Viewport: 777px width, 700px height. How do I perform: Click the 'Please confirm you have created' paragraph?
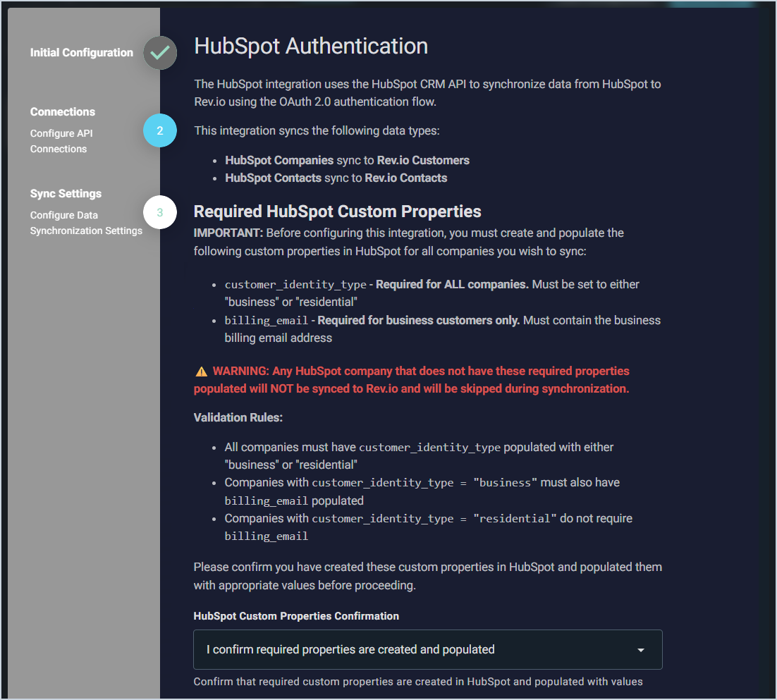pyautogui.click(x=428, y=576)
